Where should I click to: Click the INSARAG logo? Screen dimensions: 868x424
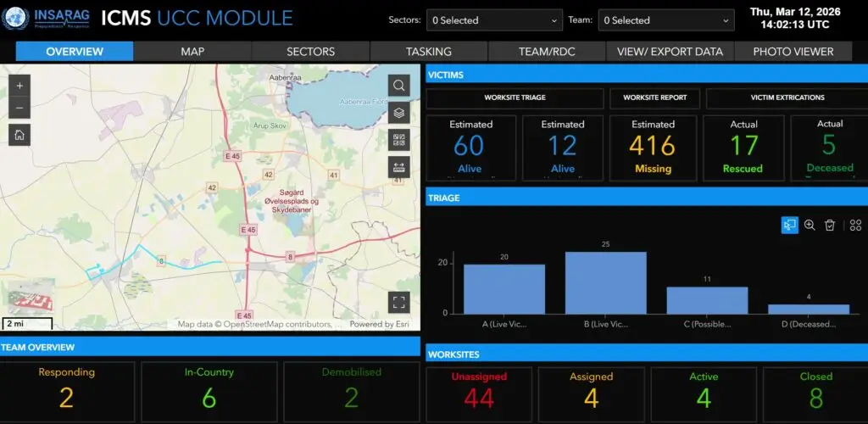[46, 19]
